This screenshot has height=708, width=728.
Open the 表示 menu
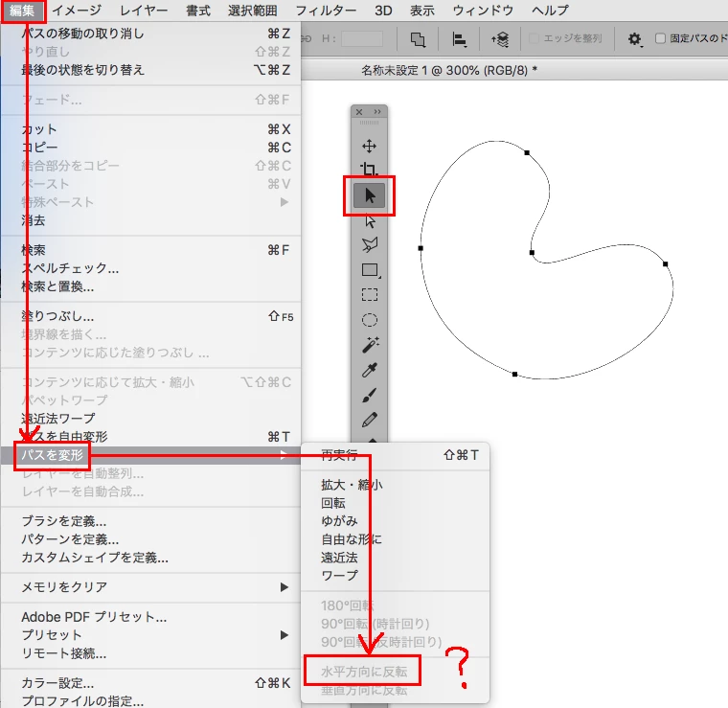click(422, 11)
